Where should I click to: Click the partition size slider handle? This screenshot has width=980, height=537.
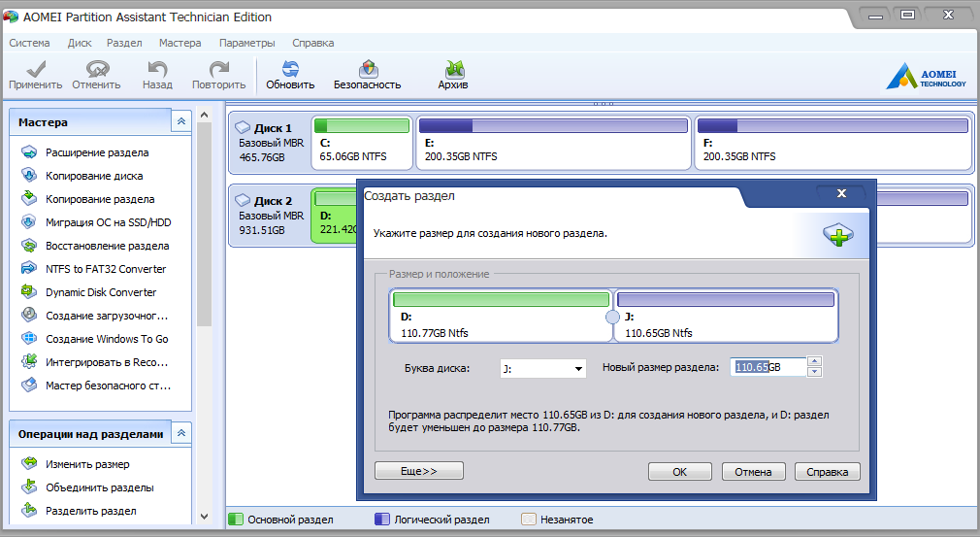coord(612,317)
